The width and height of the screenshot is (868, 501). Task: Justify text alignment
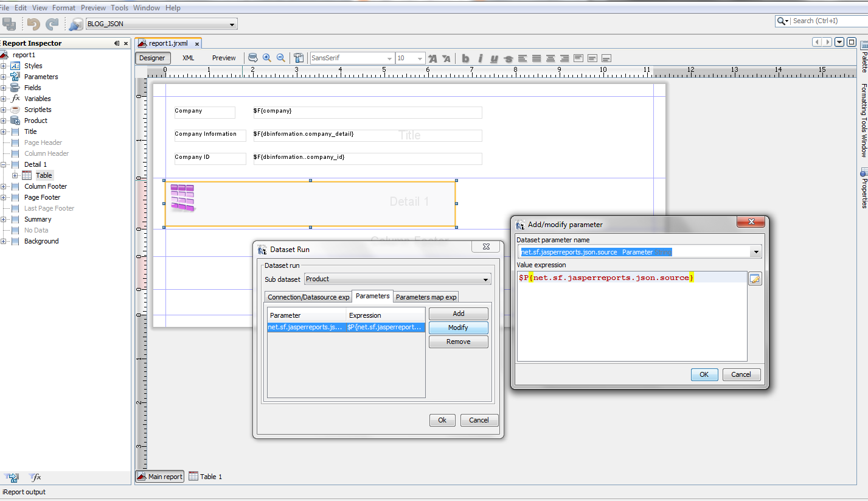pyautogui.click(x=536, y=58)
